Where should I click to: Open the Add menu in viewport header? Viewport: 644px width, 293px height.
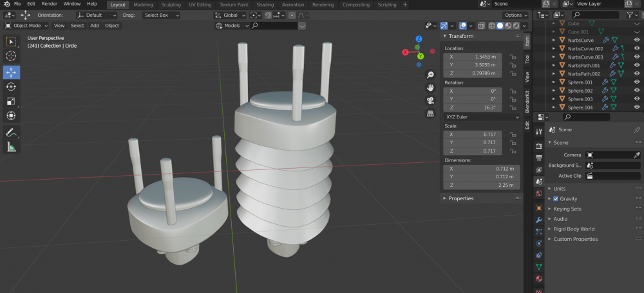(95, 26)
